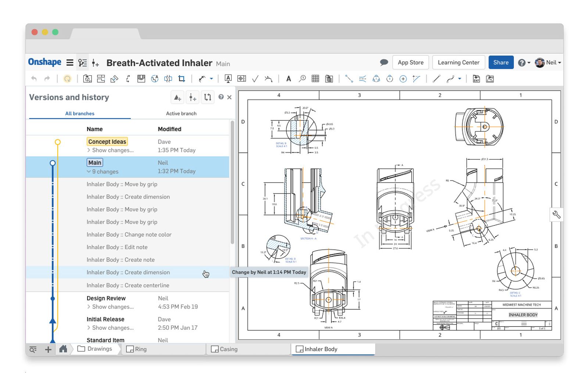The image size is (588, 386).
Task: Select the Insert image tool
Action: [x=490, y=79]
